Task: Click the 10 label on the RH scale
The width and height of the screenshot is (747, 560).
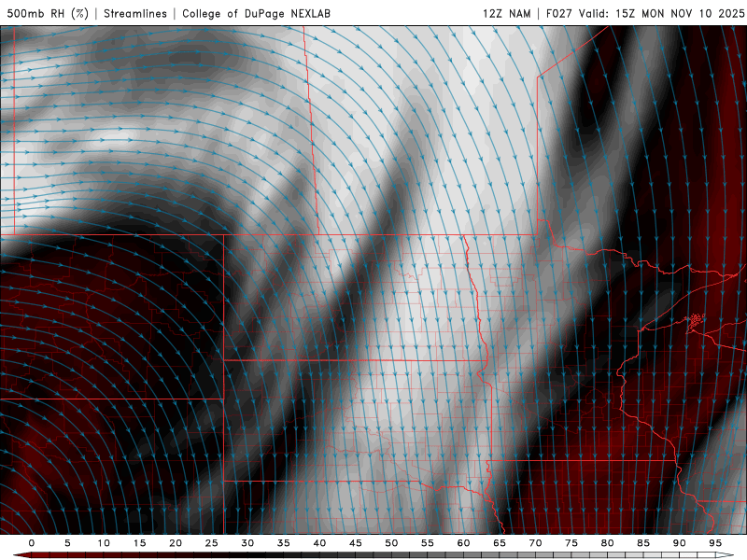Action: pos(104,543)
